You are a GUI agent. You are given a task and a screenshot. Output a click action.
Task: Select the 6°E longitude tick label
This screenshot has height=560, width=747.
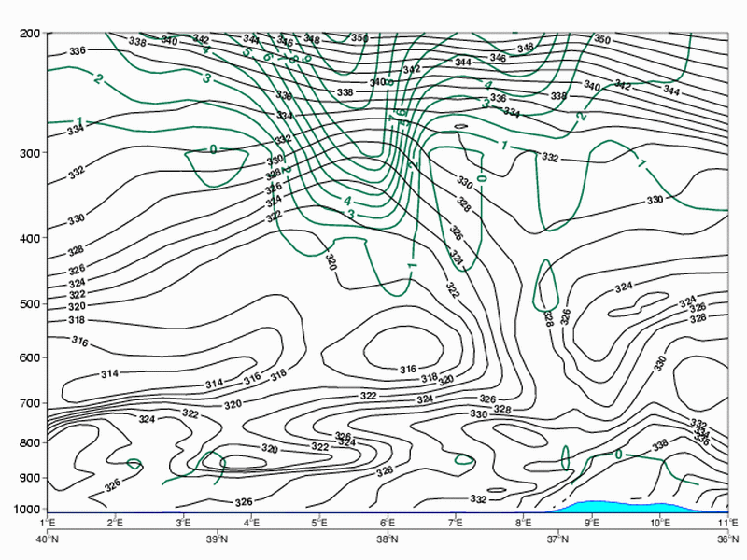(388, 525)
